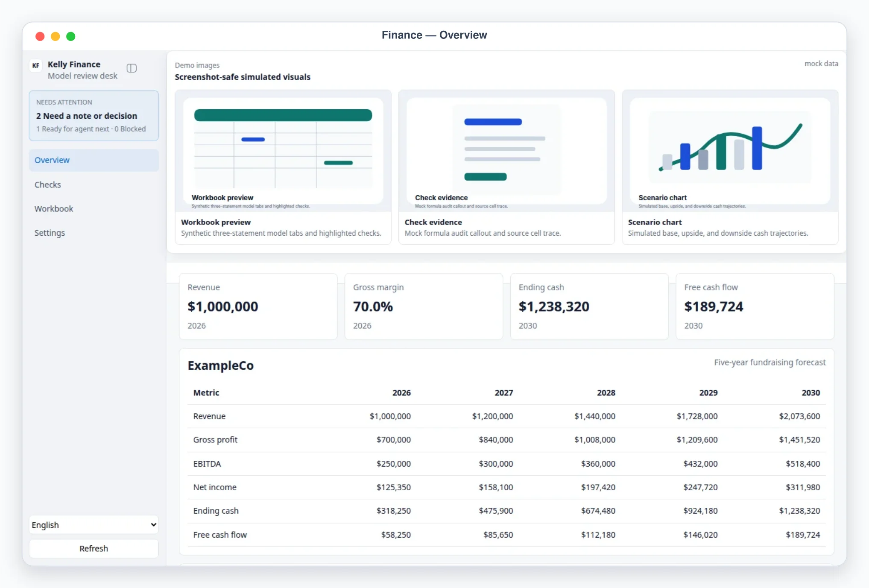Image resolution: width=869 pixels, height=588 pixels.
Task: Open the Needs Attention card
Action: coord(94,116)
